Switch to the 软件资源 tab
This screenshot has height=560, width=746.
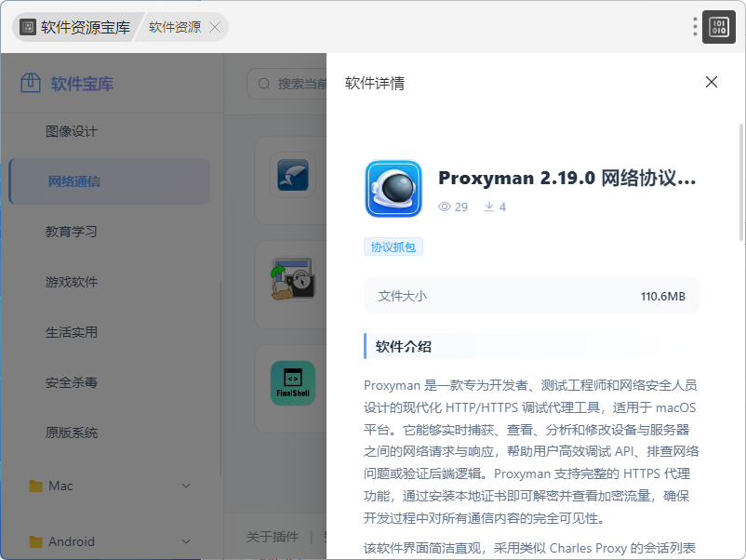175,27
